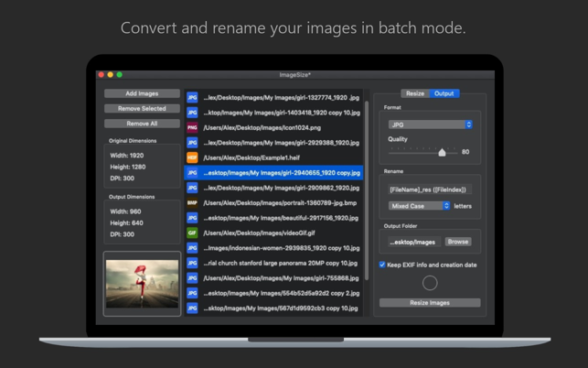This screenshot has width=588, height=368.
Task: Click Browse to choose the output folder
Action: pos(458,242)
